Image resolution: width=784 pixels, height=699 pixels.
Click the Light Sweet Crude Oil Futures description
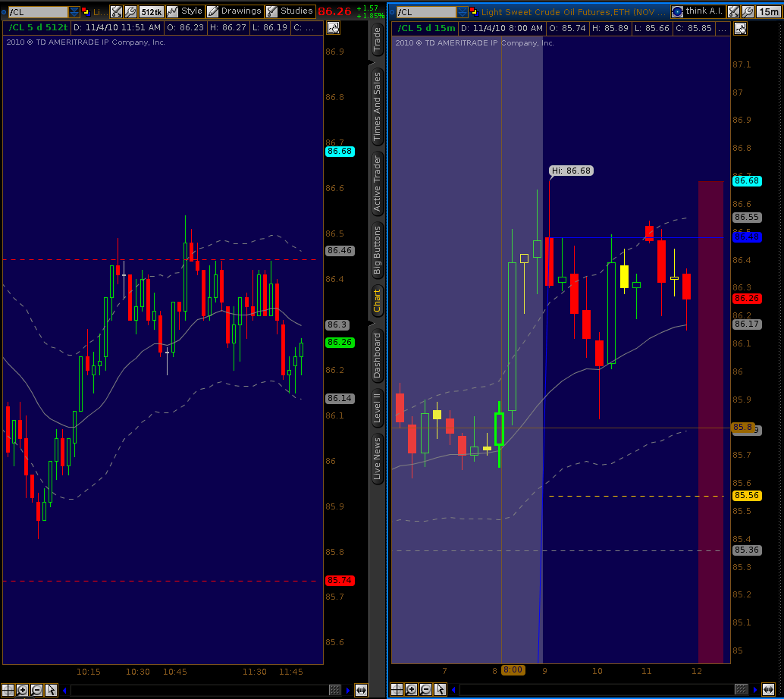(573, 11)
